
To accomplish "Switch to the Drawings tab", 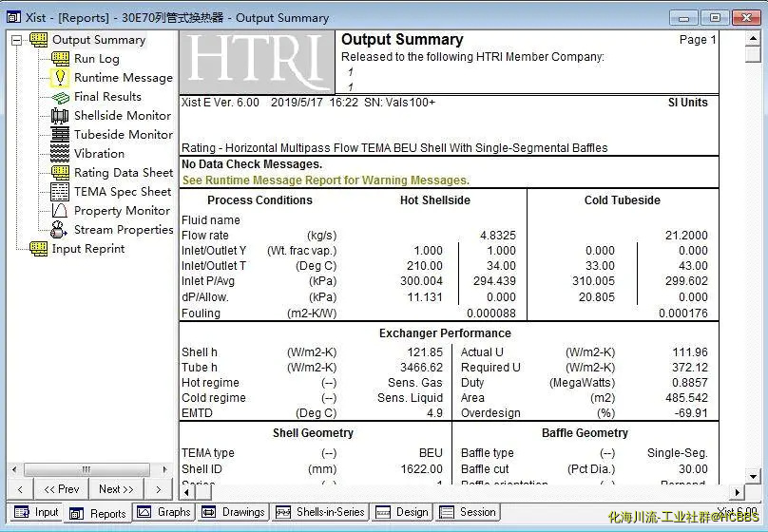I will click(x=234, y=512).
